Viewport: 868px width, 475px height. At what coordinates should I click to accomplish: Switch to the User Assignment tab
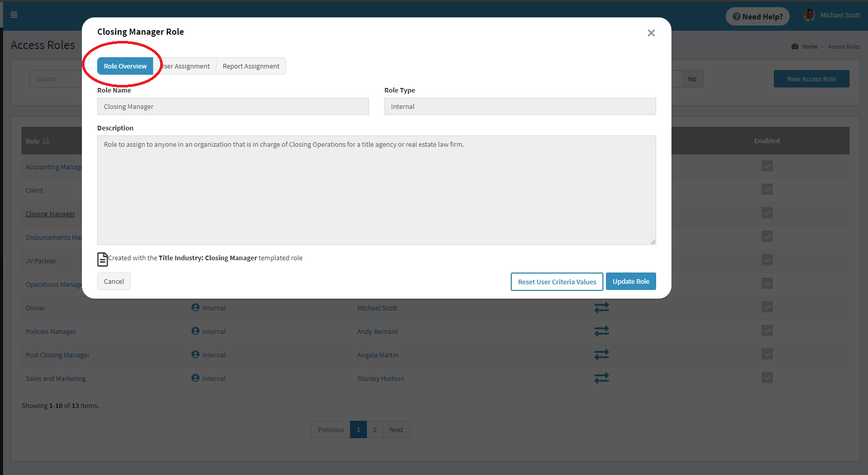[x=186, y=66]
